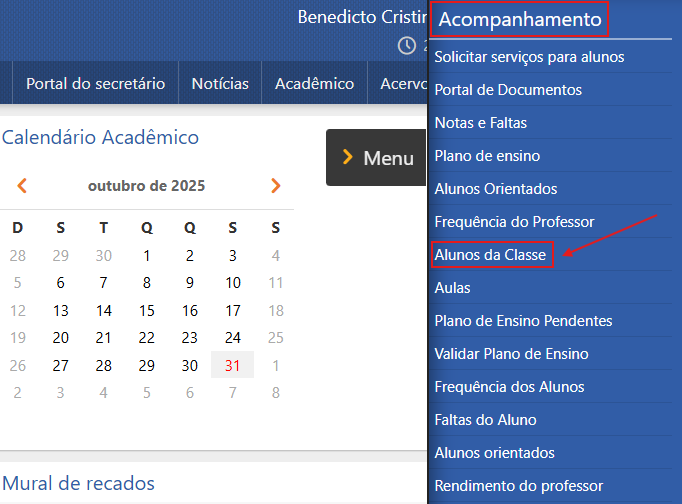This screenshot has width=682, height=504.
Task: Select Validar Plano de Ensino
Action: [x=511, y=354]
